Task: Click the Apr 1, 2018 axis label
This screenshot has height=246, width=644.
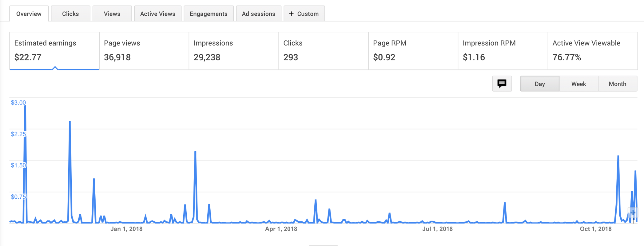Action: pos(281,229)
